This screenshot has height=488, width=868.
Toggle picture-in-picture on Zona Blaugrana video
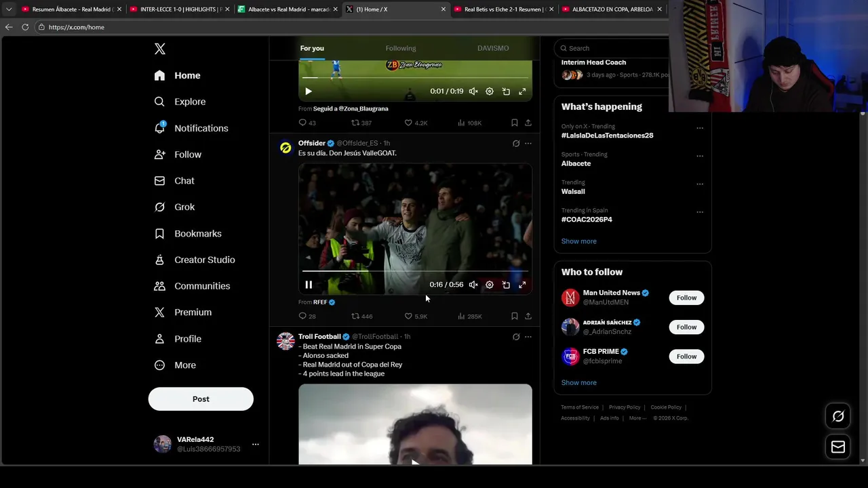point(506,91)
